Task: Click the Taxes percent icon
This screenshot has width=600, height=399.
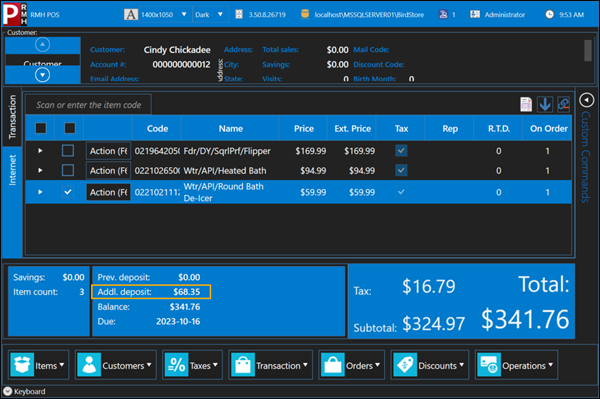Action: [x=176, y=365]
